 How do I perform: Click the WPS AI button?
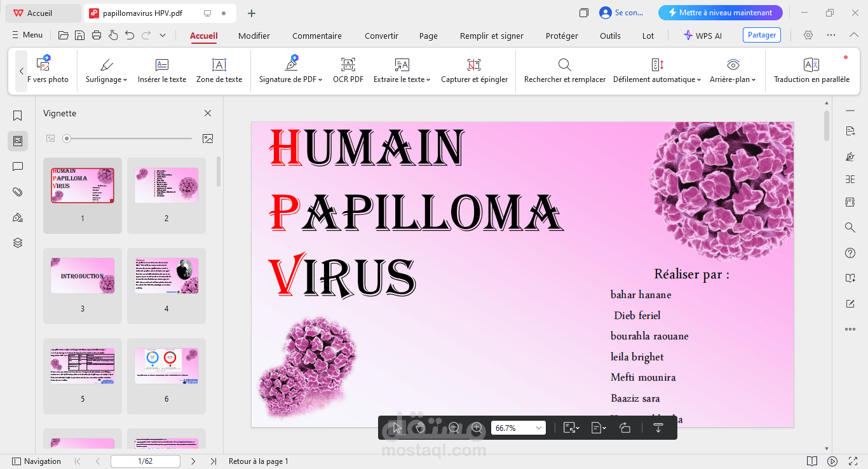[x=703, y=36]
